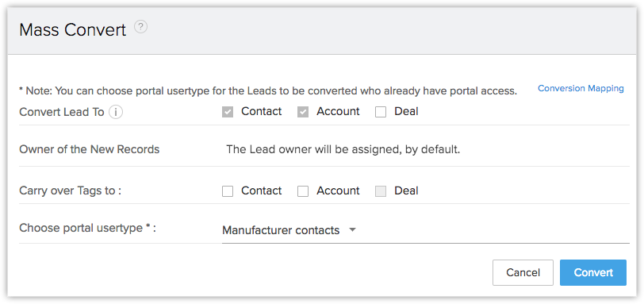Toggle the Account checkbox under Convert Lead To

coord(303,112)
